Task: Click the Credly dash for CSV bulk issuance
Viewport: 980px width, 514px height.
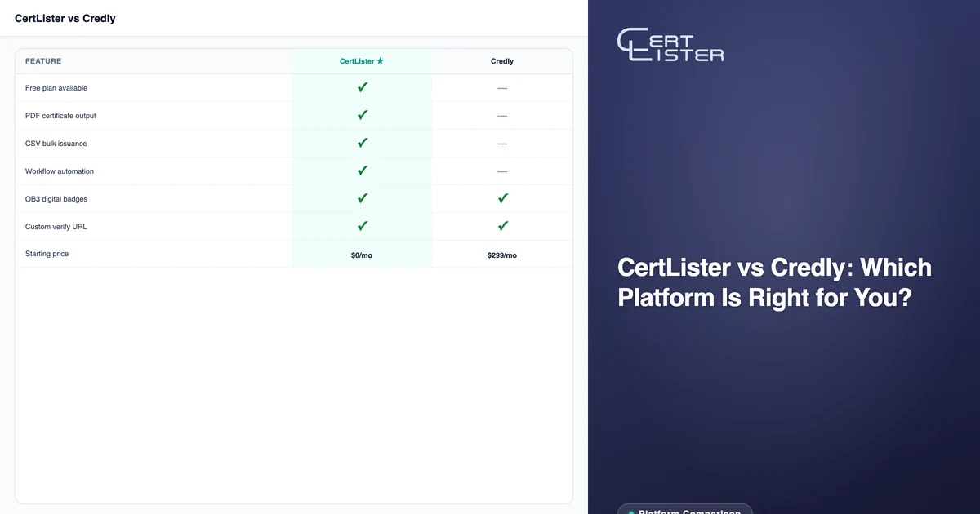Action: click(x=502, y=144)
